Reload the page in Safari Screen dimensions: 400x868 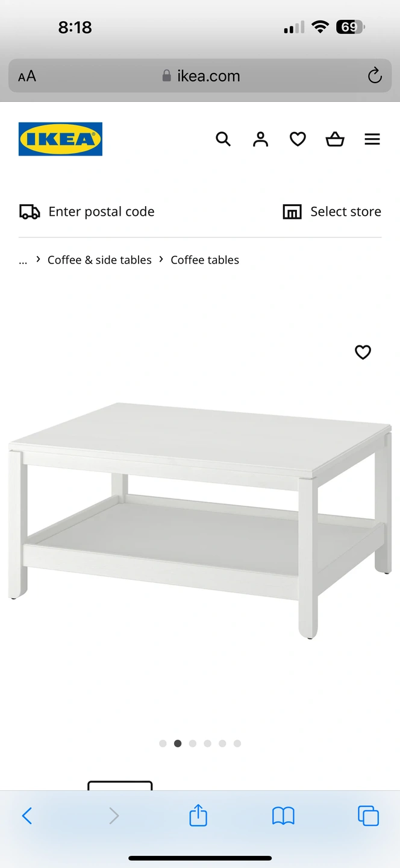(x=375, y=76)
